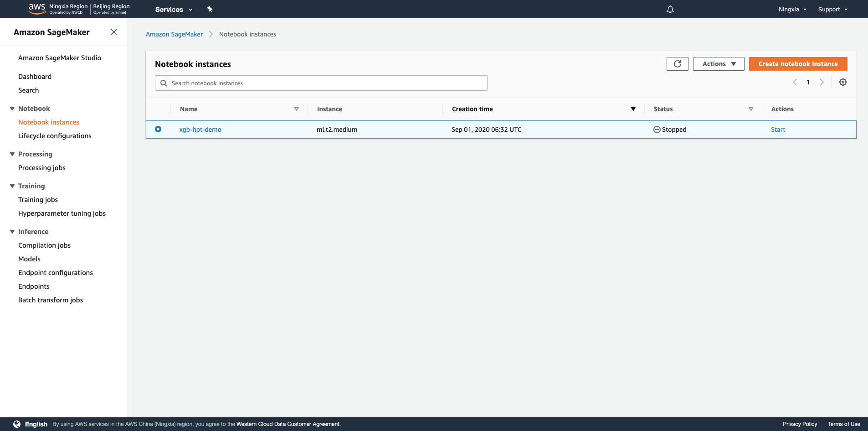Screen dimensions: 868x431
Task: Open Privacy Policy link
Action: [800, 424]
